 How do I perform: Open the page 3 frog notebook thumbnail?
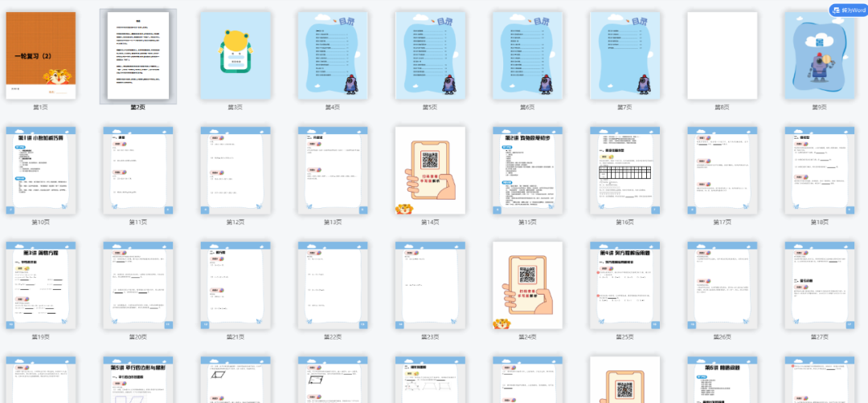pos(235,56)
